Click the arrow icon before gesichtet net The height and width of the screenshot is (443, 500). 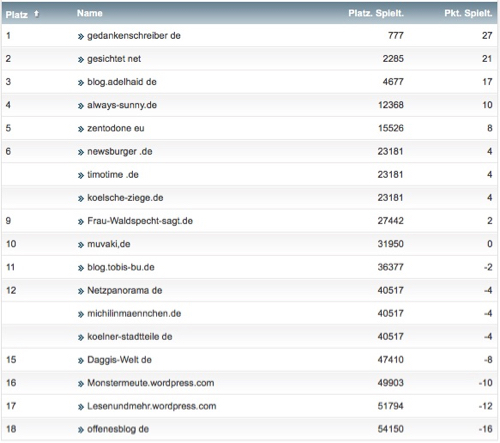coord(81,60)
